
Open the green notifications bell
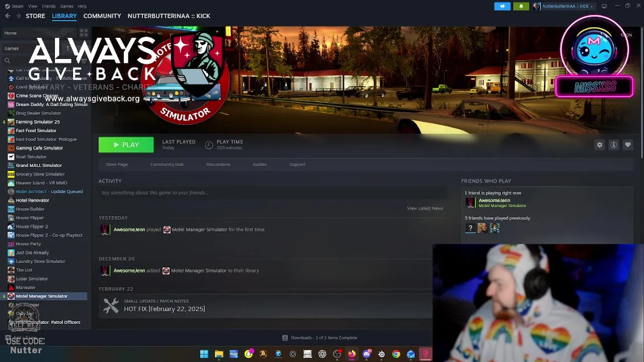click(x=521, y=6)
